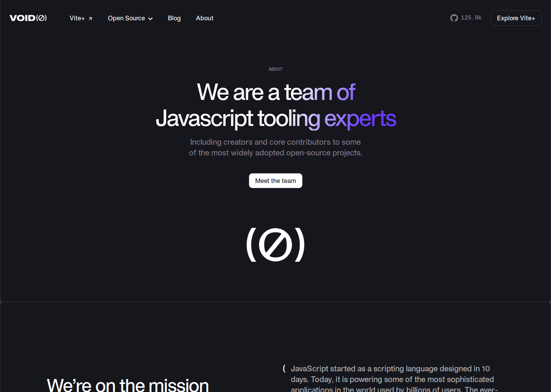Go to the Blog page
This screenshot has width=551, height=392.
(x=174, y=18)
